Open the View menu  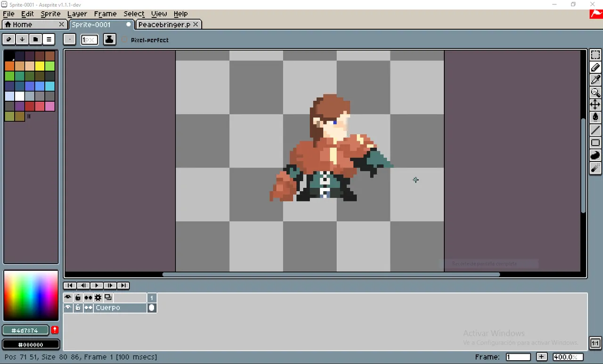tap(159, 14)
